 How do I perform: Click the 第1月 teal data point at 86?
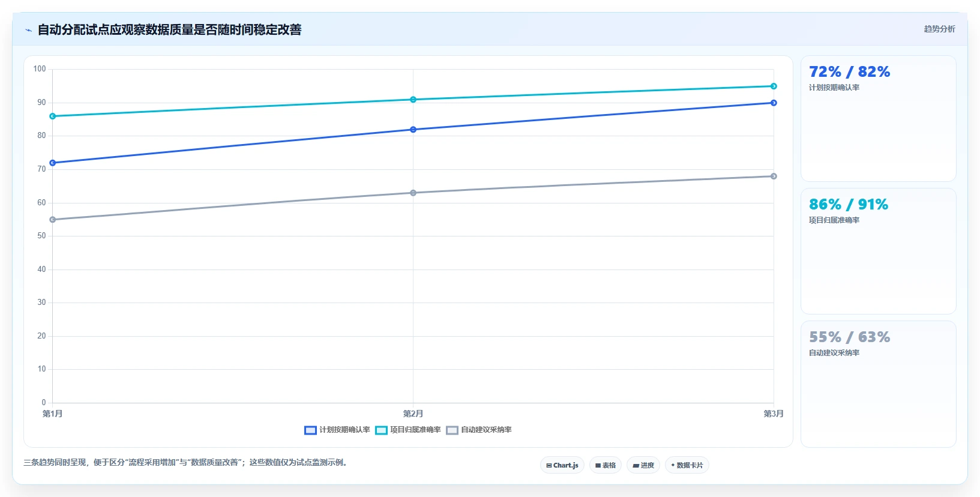[x=53, y=116]
